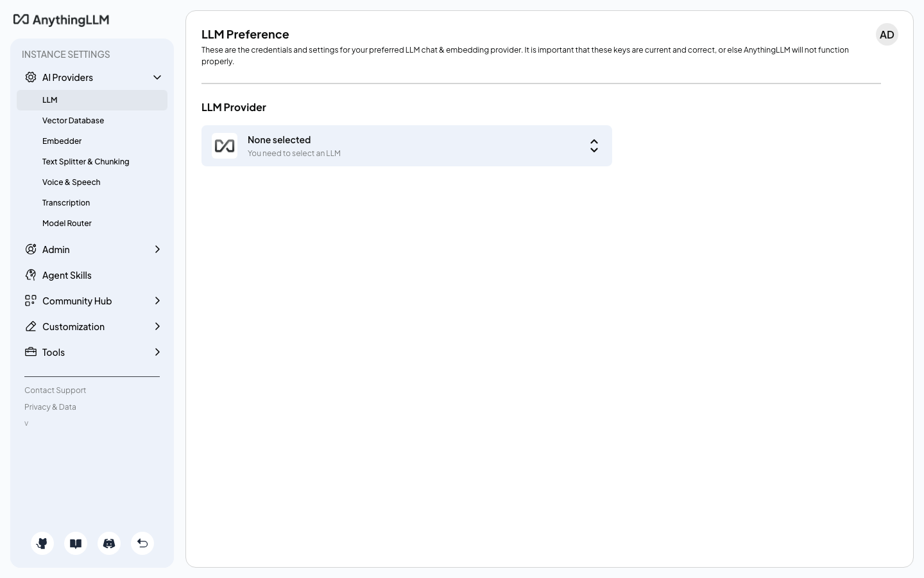
Task: Click the Tools briefcase icon
Action: tap(31, 352)
